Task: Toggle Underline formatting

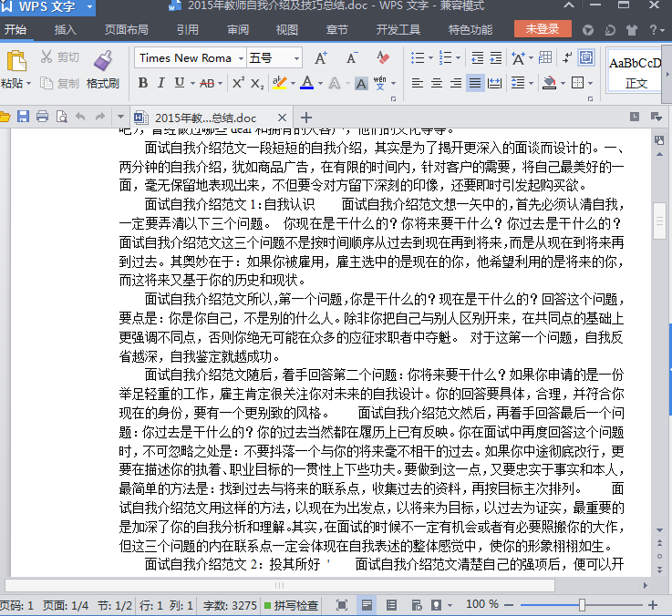Action: click(180, 83)
